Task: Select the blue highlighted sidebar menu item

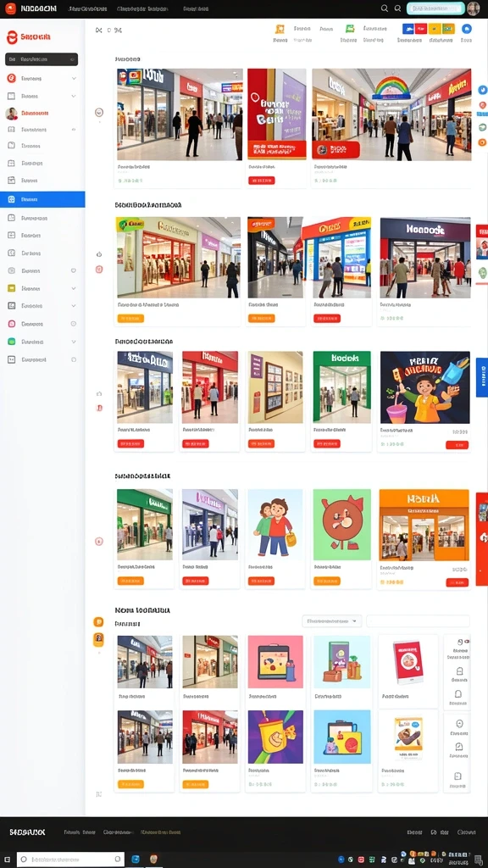Action: [x=42, y=199]
